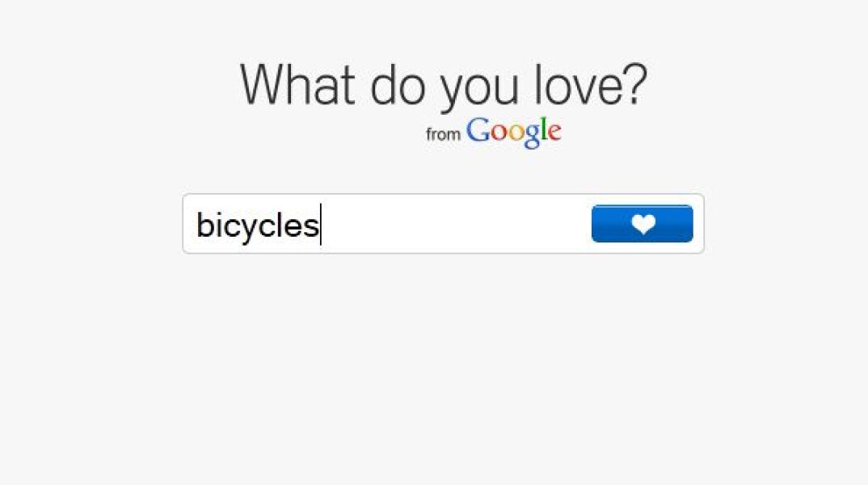This screenshot has height=485, width=868.
Task: Click the word "you" in the heading
Action: point(479,87)
